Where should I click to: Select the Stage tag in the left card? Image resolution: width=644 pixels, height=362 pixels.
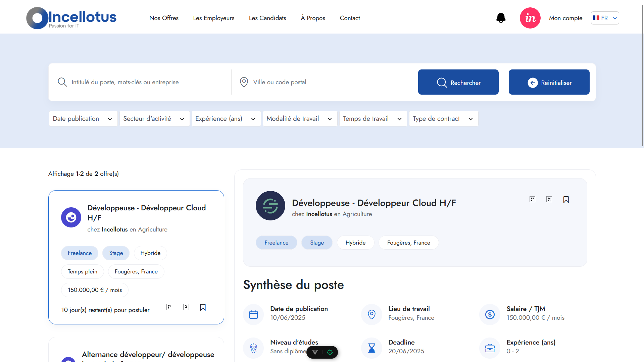click(116, 253)
